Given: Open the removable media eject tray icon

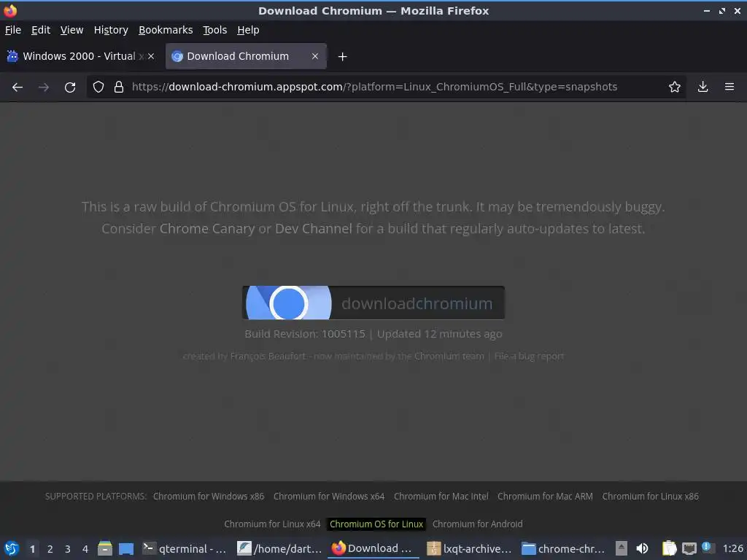Looking at the screenshot, I should (621, 548).
